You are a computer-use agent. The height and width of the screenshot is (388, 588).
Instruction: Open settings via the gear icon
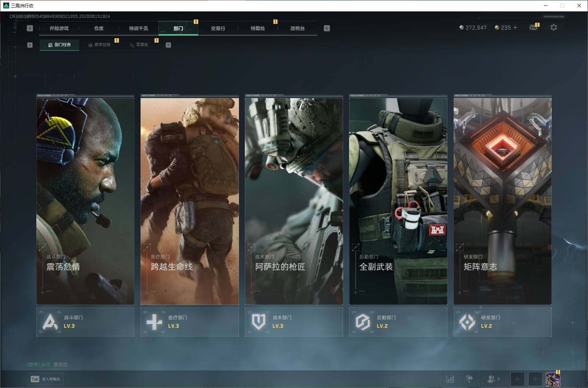553,27
